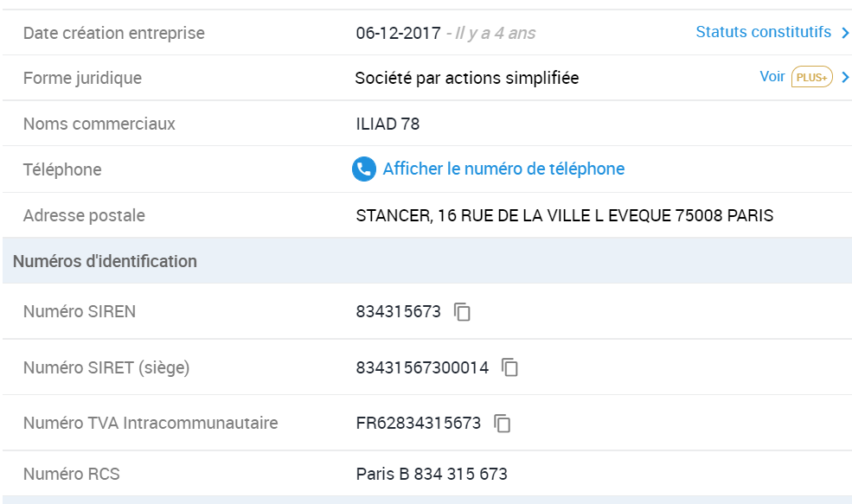Click the Numéro SIREN label
This screenshot has height=504, width=852.
point(80,312)
